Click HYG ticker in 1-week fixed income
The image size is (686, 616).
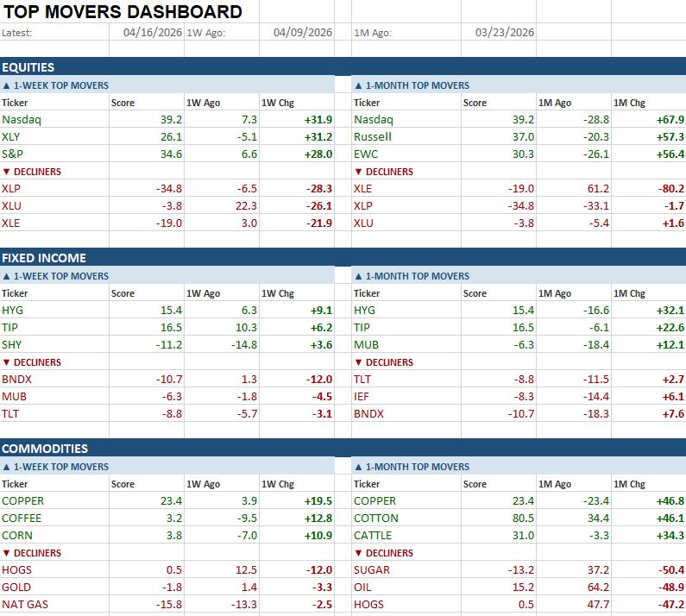pyautogui.click(x=54, y=311)
